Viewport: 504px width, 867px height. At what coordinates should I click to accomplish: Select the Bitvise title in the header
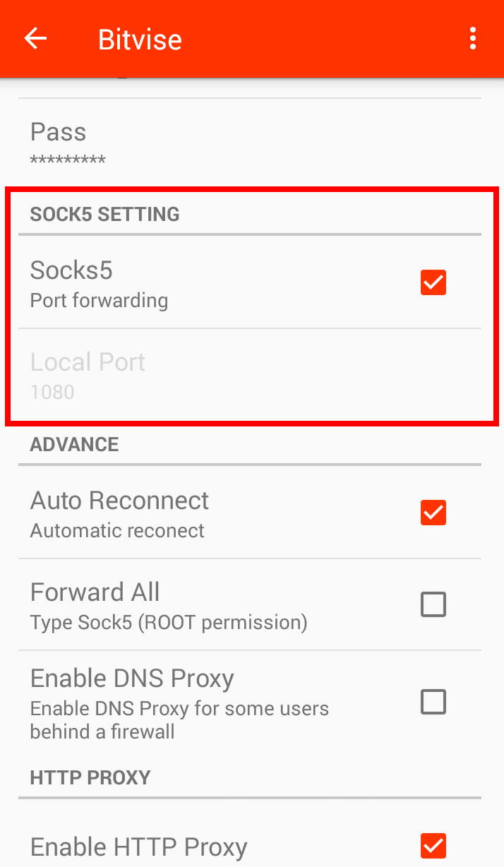pos(140,40)
